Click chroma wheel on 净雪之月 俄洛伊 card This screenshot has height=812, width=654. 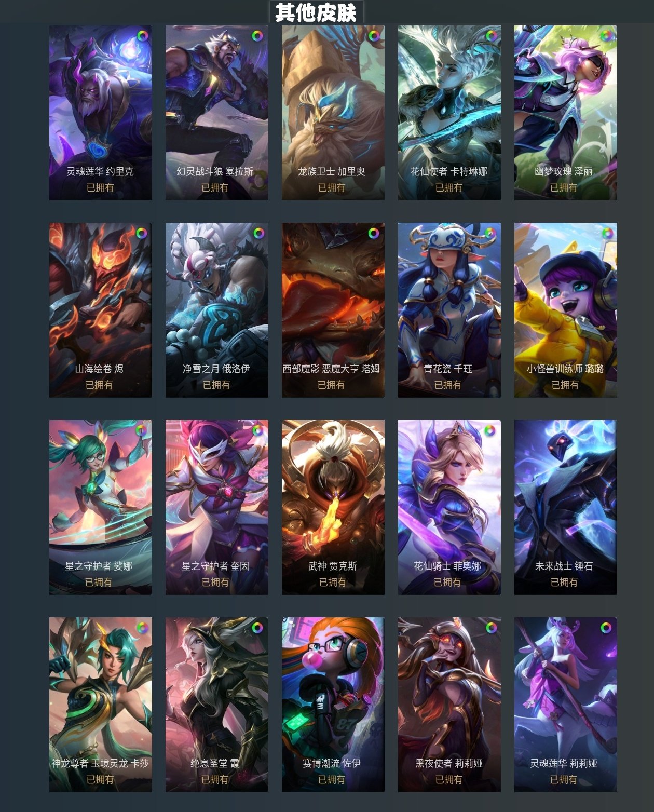click(258, 233)
